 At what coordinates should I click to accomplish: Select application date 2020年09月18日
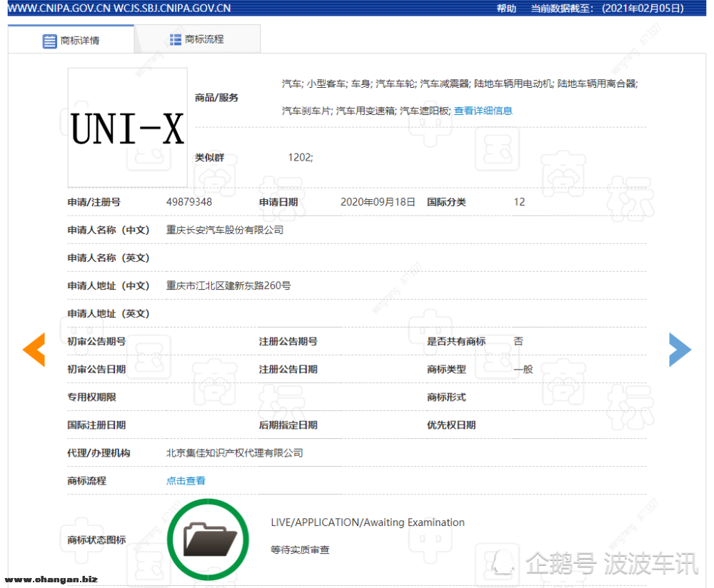click(x=378, y=202)
